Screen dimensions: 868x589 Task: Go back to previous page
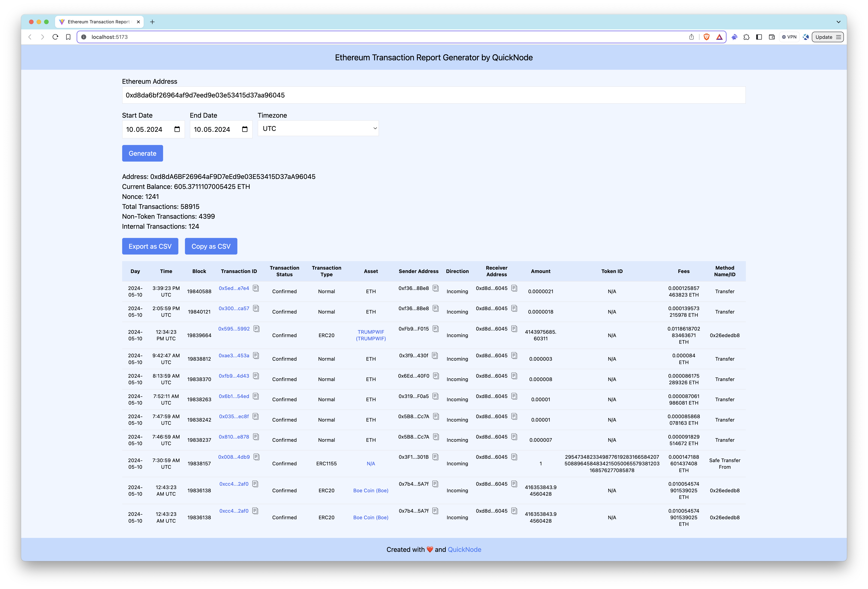(30, 37)
